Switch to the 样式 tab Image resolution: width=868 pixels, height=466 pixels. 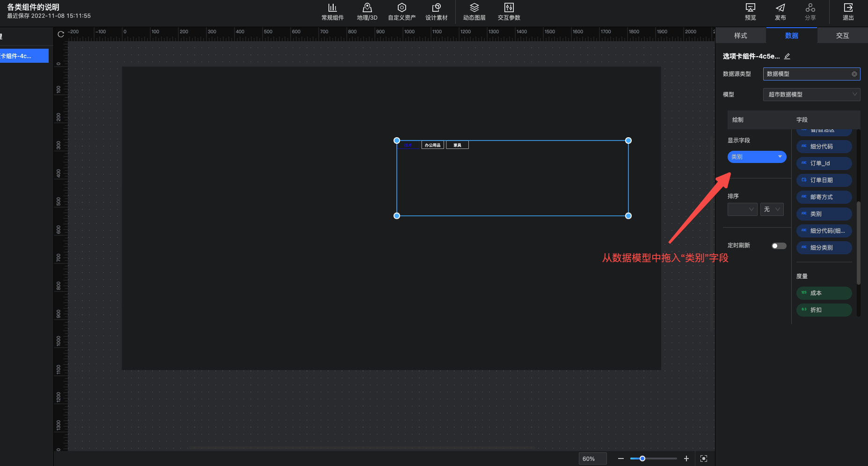tap(740, 36)
